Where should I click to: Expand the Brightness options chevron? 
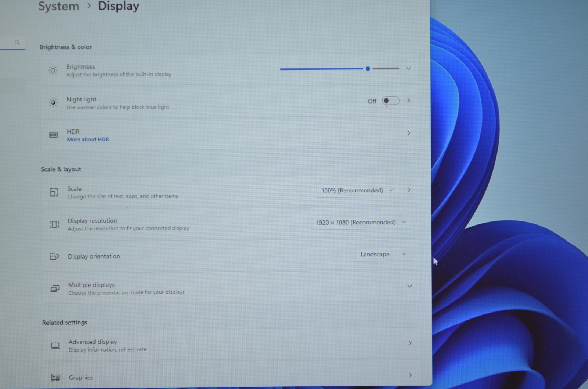coord(408,68)
